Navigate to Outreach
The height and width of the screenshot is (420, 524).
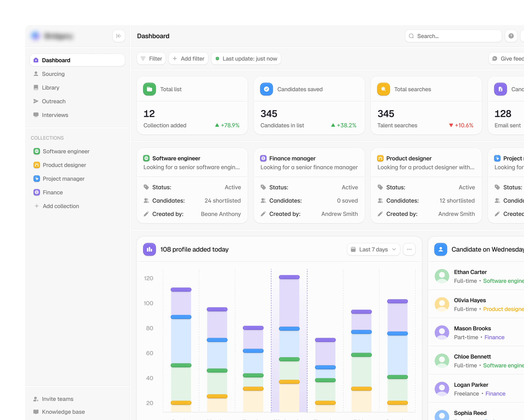click(77, 101)
